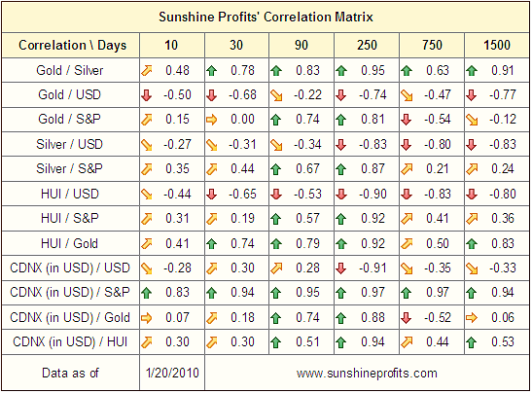
Task: Click the red down arrow next to Gold / USD -0.50
Action: tap(147, 95)
